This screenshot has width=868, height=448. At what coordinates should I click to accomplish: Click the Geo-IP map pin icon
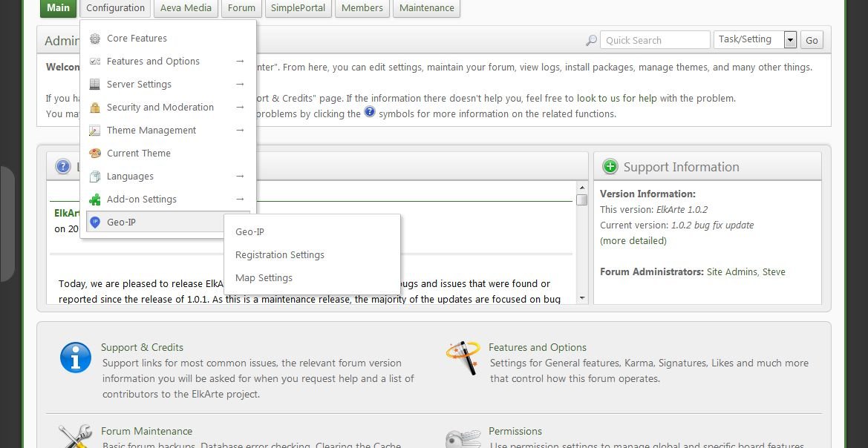tap(95, 223)
